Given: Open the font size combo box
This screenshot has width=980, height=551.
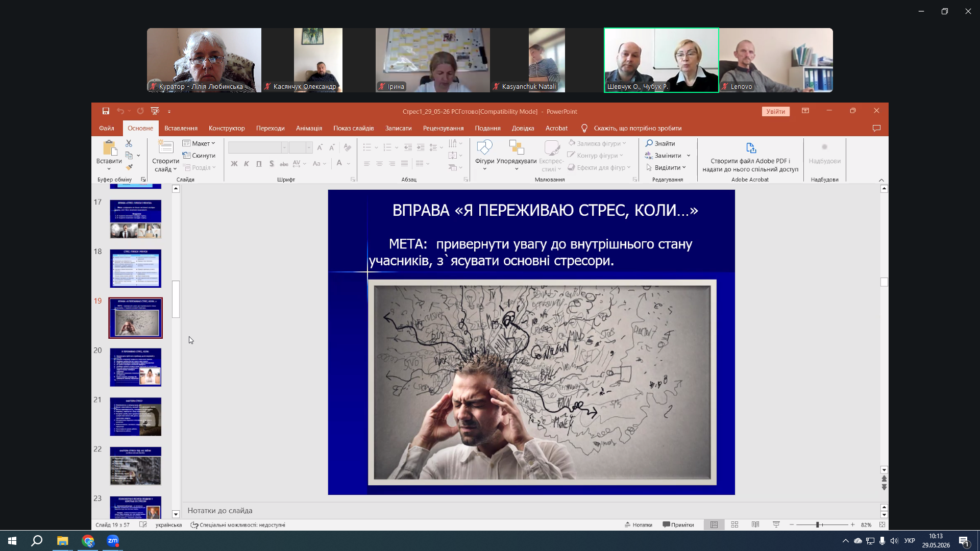Looking at the screenshot, I should pos(301,147).
